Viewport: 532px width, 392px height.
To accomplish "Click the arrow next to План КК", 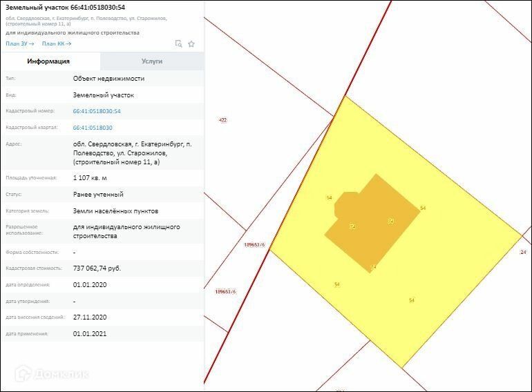I will coord(68,43).
